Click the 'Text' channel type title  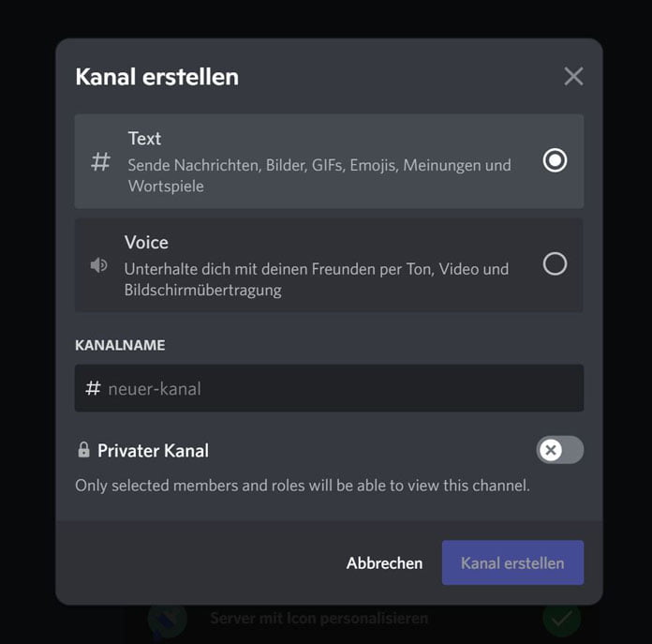click(x=144, y=139)
